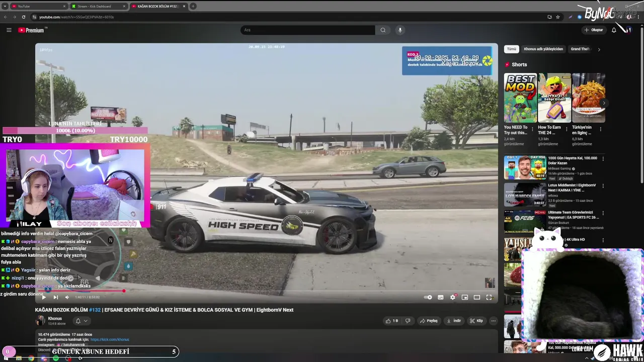Viewport: 644px width, 362px height.
Task: Click the install app icon in address bar
Action: [549, 17]
